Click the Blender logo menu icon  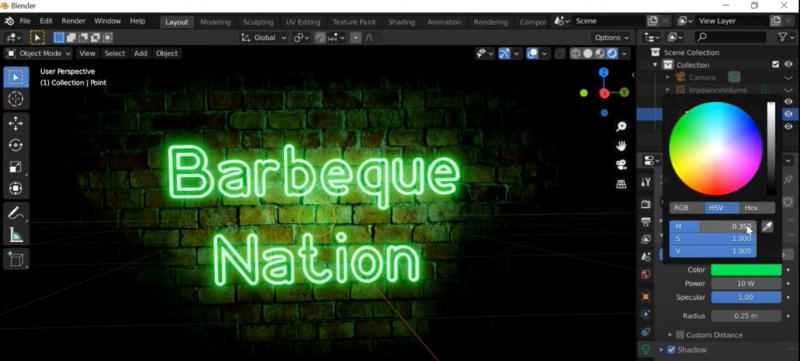[x=9, y=21]
